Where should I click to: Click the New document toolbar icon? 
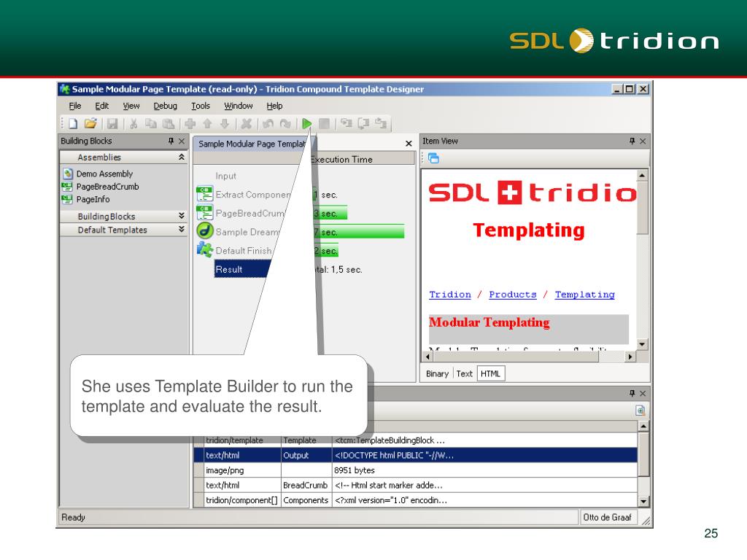click(73, 124)
